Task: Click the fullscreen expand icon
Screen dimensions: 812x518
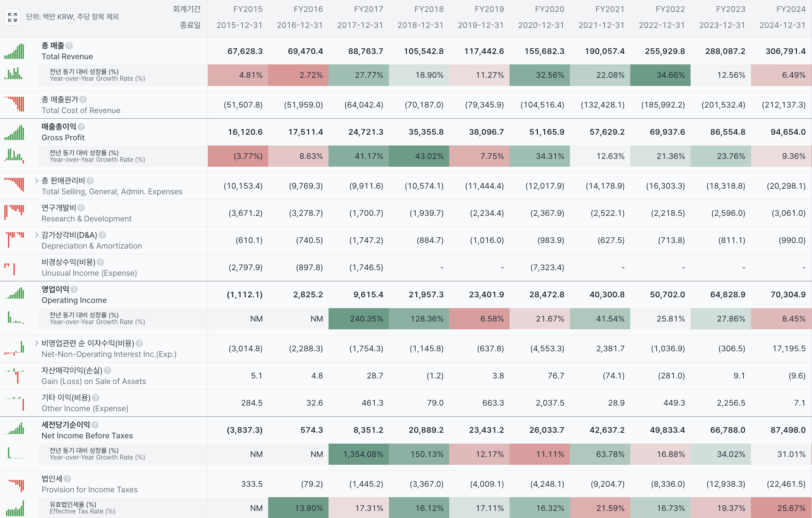Action: coord(12,17)
